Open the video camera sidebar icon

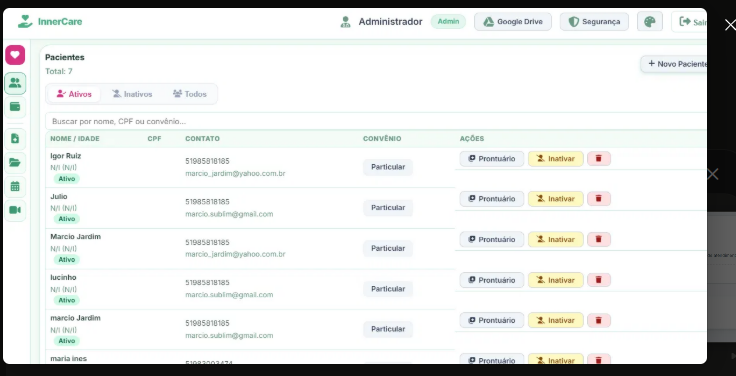[15, 210]
